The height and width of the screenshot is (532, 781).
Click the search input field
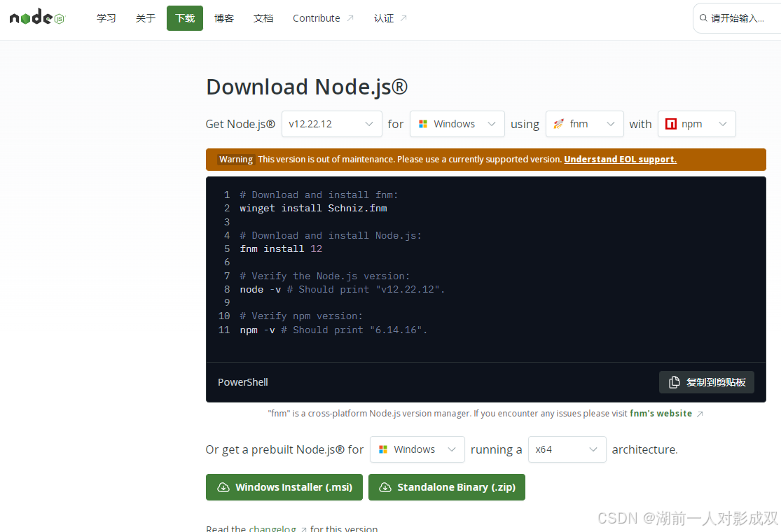[737, 18]
